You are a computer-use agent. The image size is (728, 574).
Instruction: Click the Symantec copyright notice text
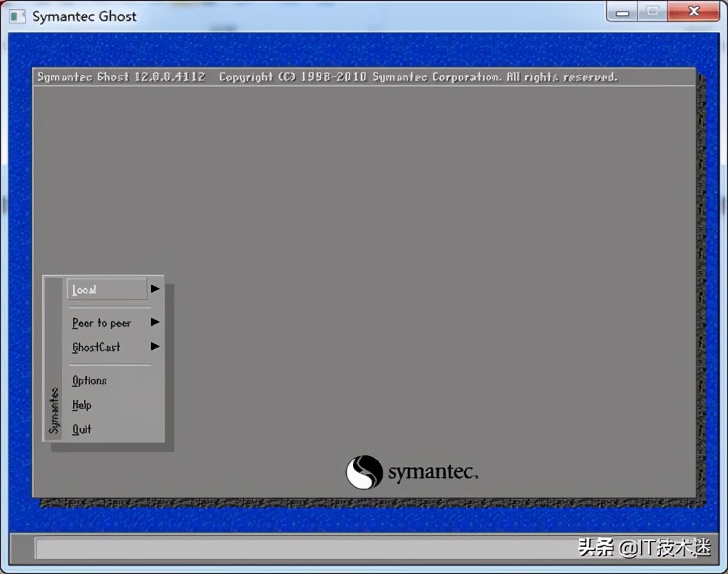(x=418, y=77)
